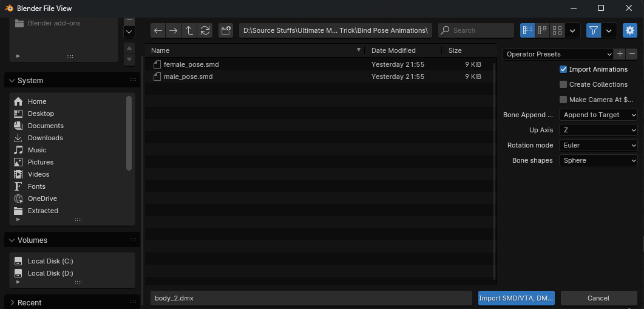This screenshot has width=644, height=309.
Task: Switch to thumbnail display mode
Action: click(x=557, y=30)
